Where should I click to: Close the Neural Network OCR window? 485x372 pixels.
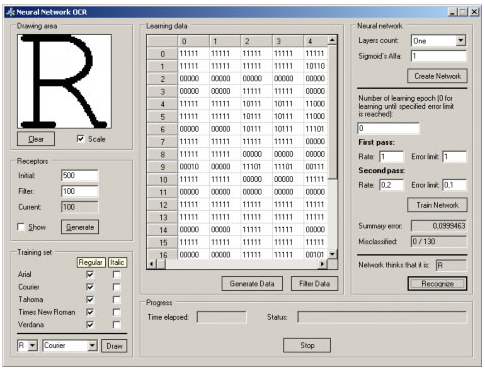(474, 12)
